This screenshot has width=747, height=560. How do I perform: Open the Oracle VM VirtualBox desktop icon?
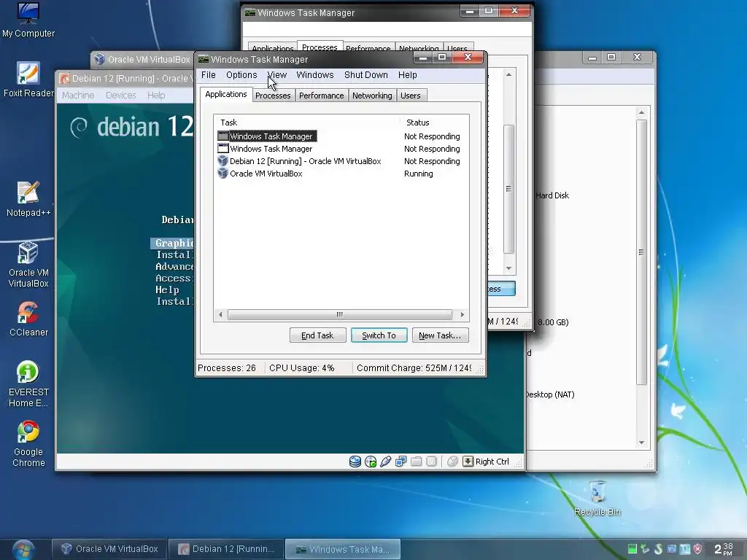click(28, 265)
